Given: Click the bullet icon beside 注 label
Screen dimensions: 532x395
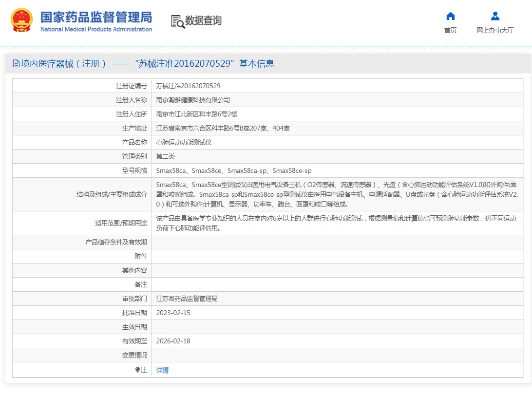Looking at the screenshot, I should pos(137,370).
